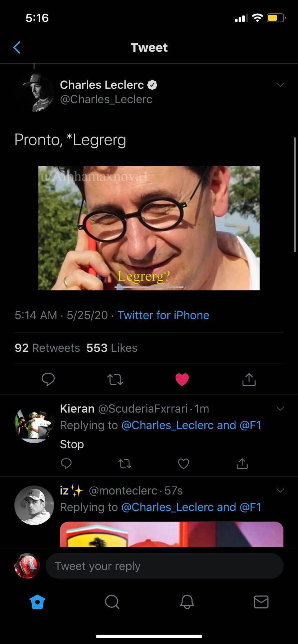Unlike Charles Leclerc's tweet
298x644 pixels.
tap(182, 379)
